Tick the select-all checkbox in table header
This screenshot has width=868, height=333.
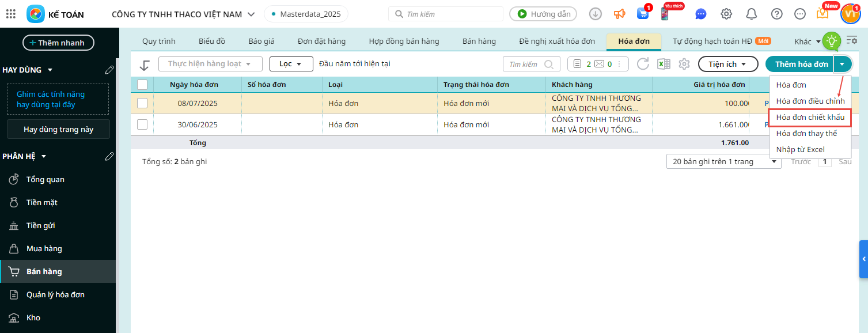(142, 85)
